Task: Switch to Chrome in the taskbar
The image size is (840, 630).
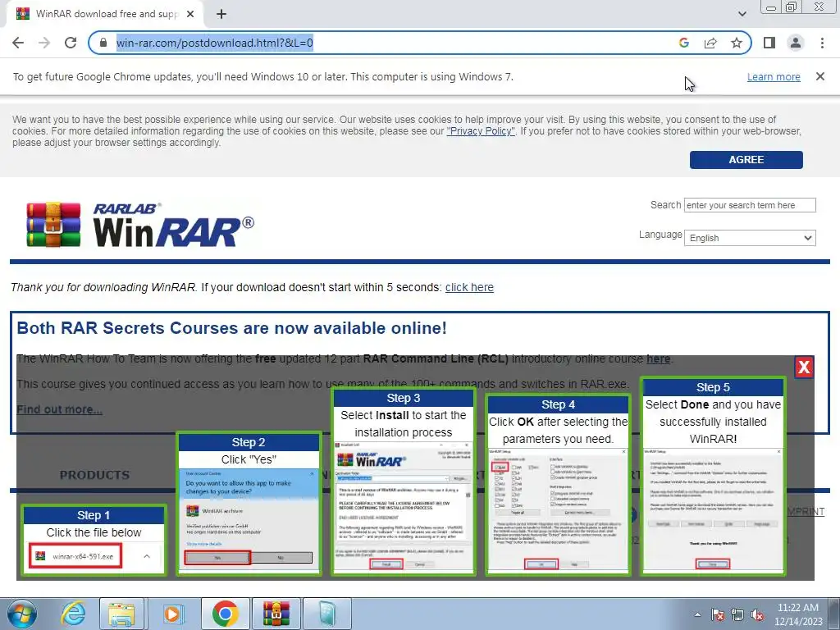Action: pyautogui.click(x=225, y=614)
